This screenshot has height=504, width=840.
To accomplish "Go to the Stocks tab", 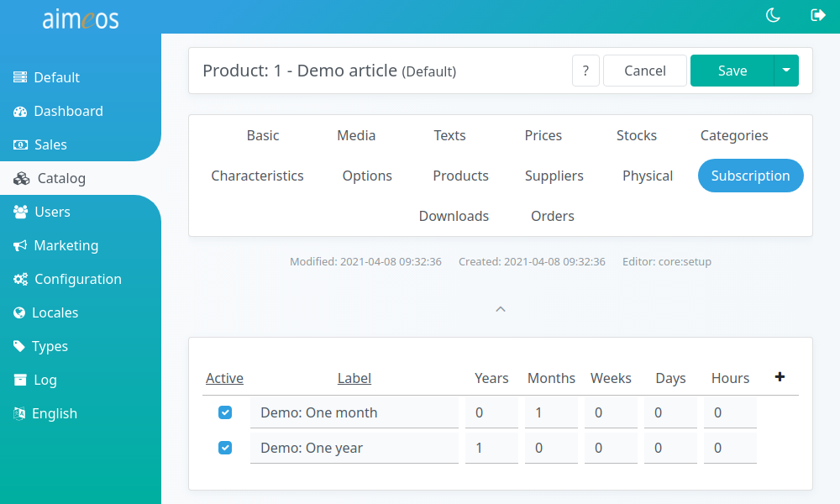I will [637, 135].
